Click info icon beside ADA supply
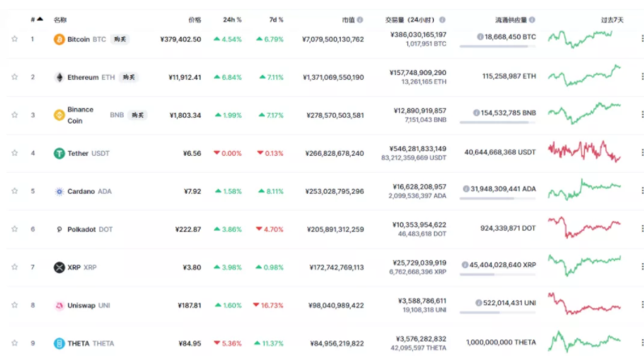The width and height of the screenshot is (644, 356). point(465,189)
